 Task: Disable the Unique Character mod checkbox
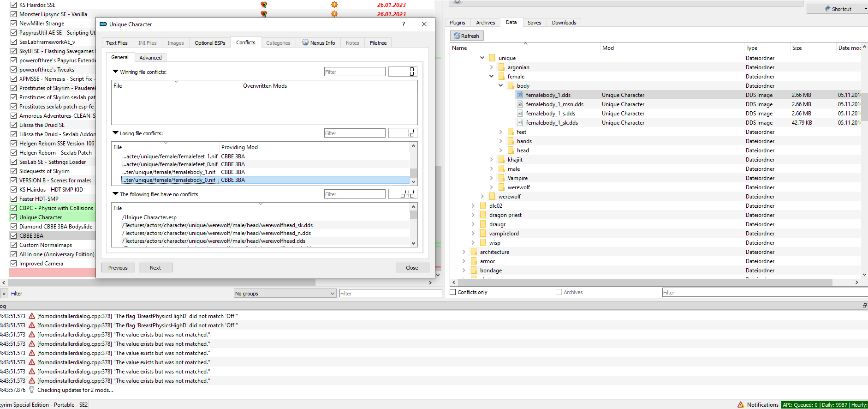(14, 217)
